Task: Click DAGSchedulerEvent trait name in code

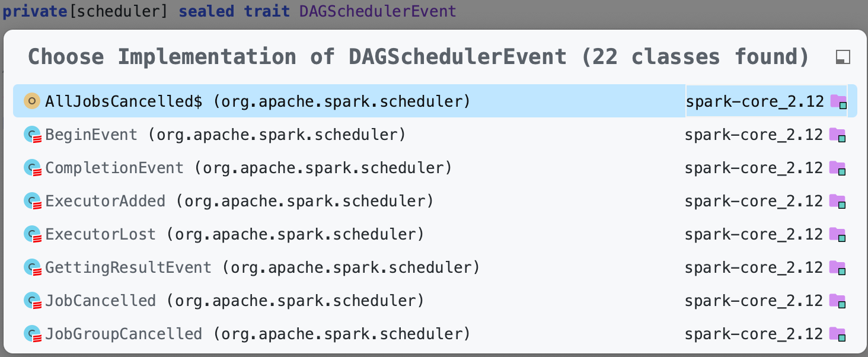Action: [378, 11]
